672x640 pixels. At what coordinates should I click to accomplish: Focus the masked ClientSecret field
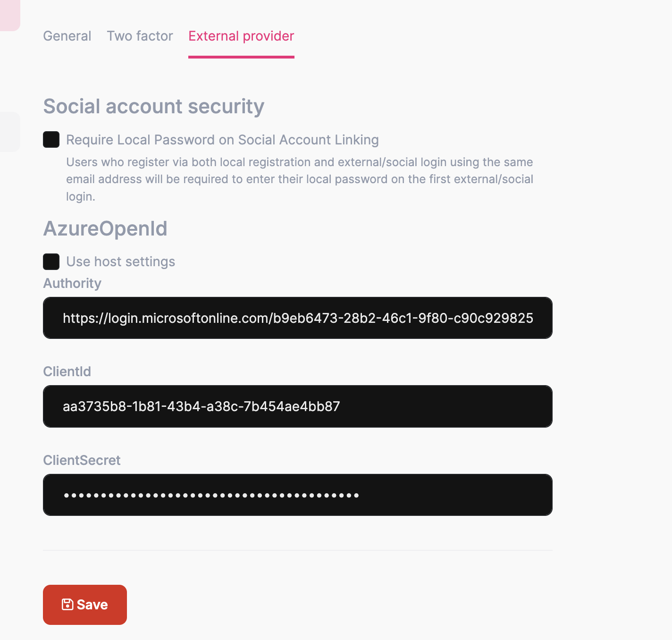click(297, 495)
